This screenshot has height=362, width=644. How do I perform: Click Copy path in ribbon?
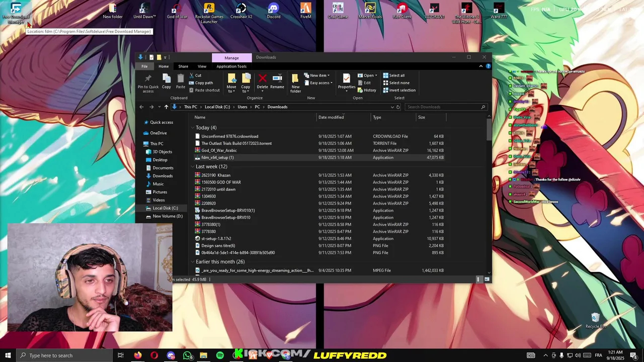coord(201,83)
